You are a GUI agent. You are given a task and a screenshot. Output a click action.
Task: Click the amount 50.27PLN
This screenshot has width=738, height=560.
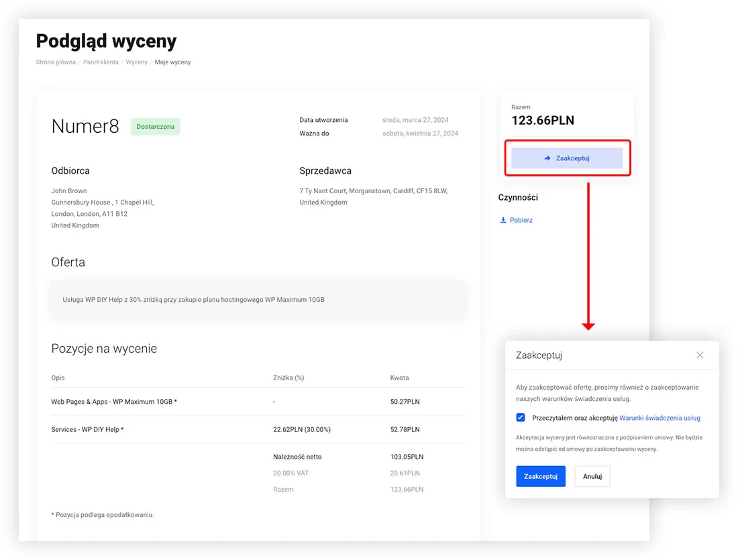pyautogui.click(x=405, y=402)
